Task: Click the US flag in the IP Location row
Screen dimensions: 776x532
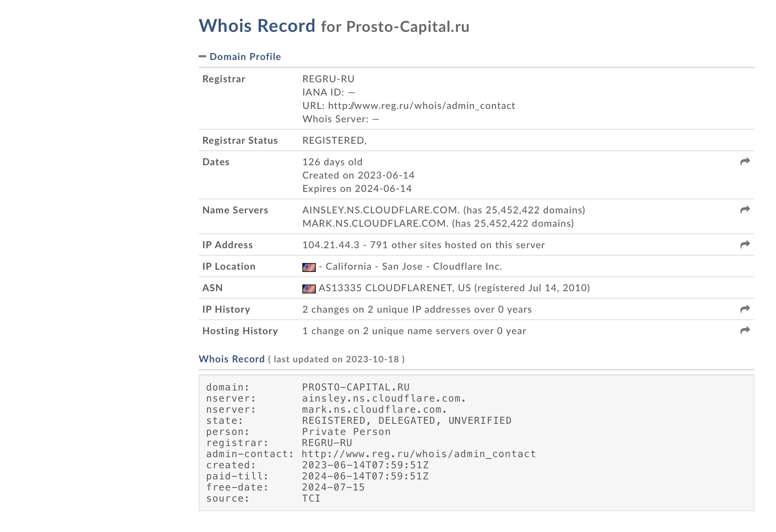Action: [x=309, y=267]
